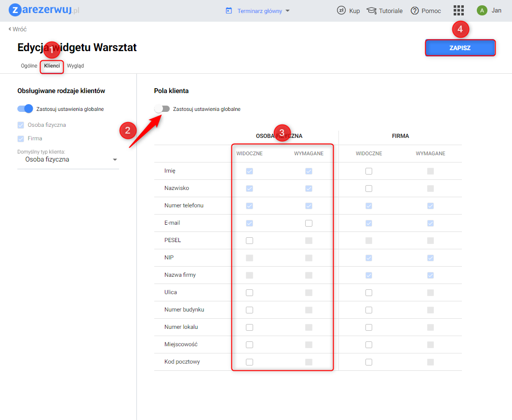Toggle Numer telefonu visible for Firma
Image resolution: width=512 pixels, height=420 pixels.
click(x=369, y=206)
